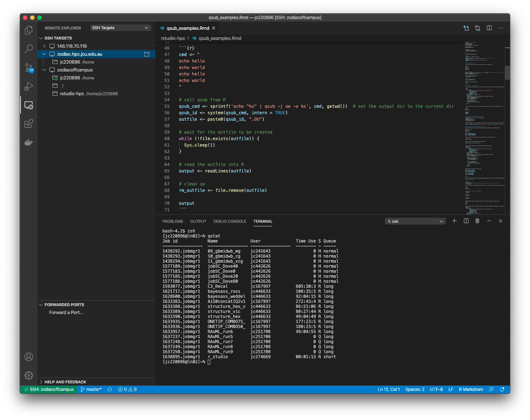Image resolution: width=530 pixels, height=420 pixels.
Task: Click the terminal prompt input line
Action: click(x=186, y=362)
